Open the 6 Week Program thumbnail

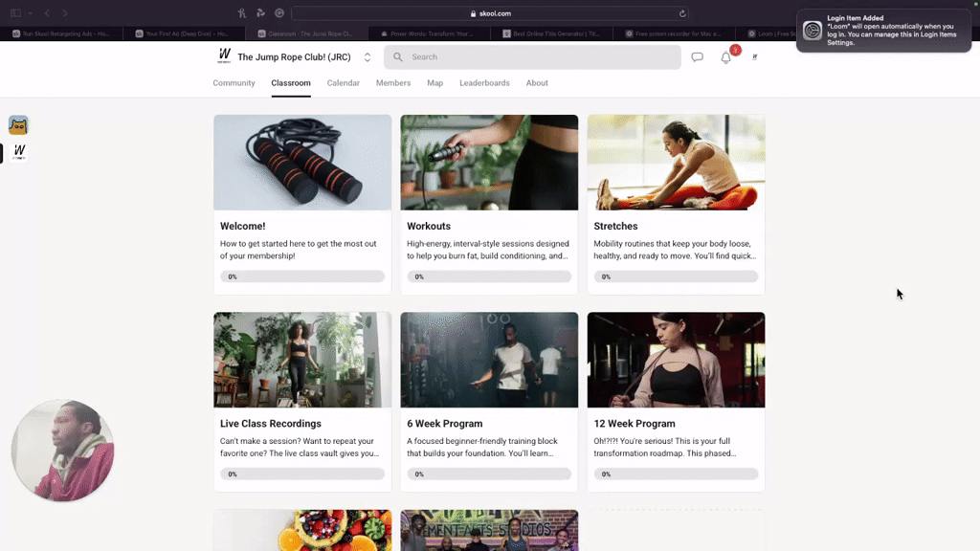[489, 360]
